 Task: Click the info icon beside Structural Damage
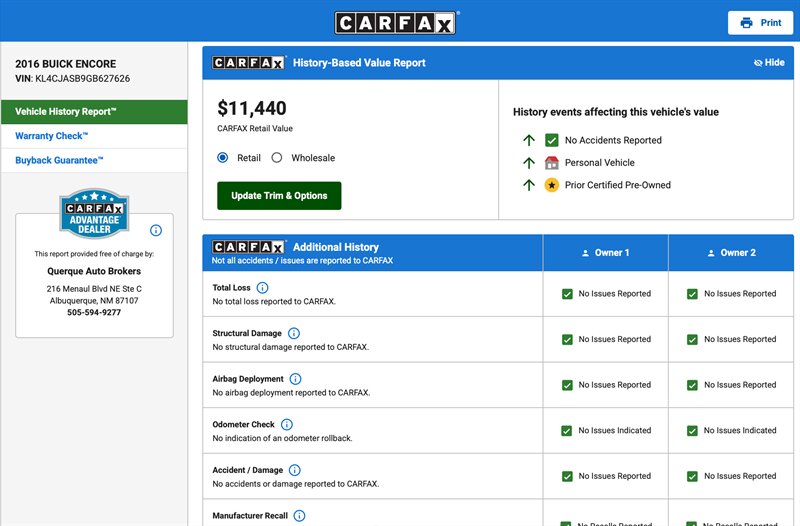(294, 334)
